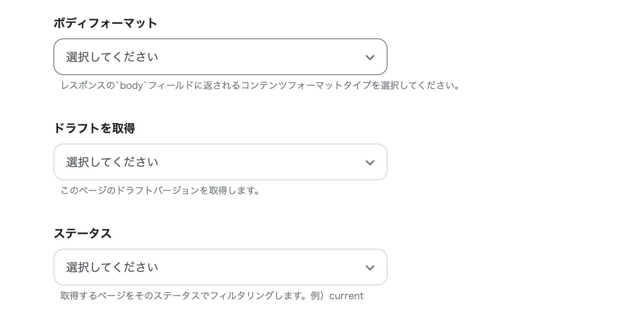
Task: Click the draft version description text
Action: point(160,191)
